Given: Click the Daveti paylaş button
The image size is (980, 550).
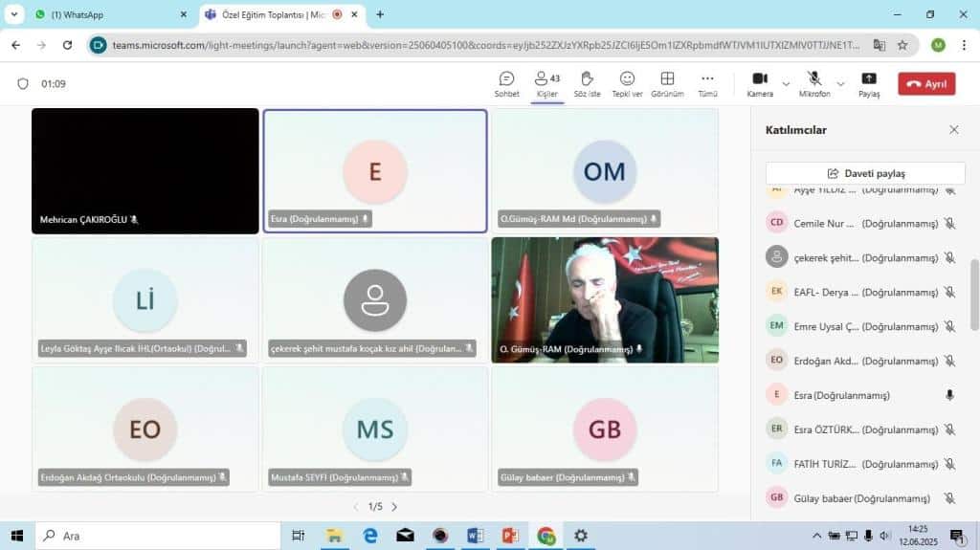Looking at the screenshot, I should pyautogui.click(x=865, y=173).
